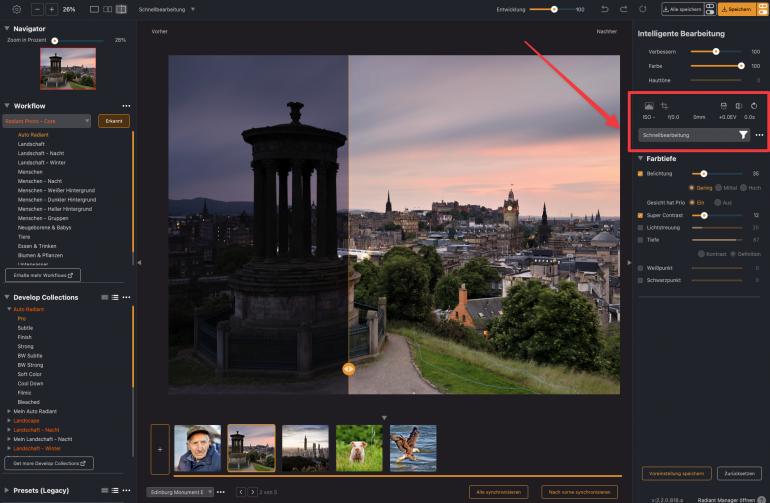Disable the Super Contrast checkbox

coord(640,215)
